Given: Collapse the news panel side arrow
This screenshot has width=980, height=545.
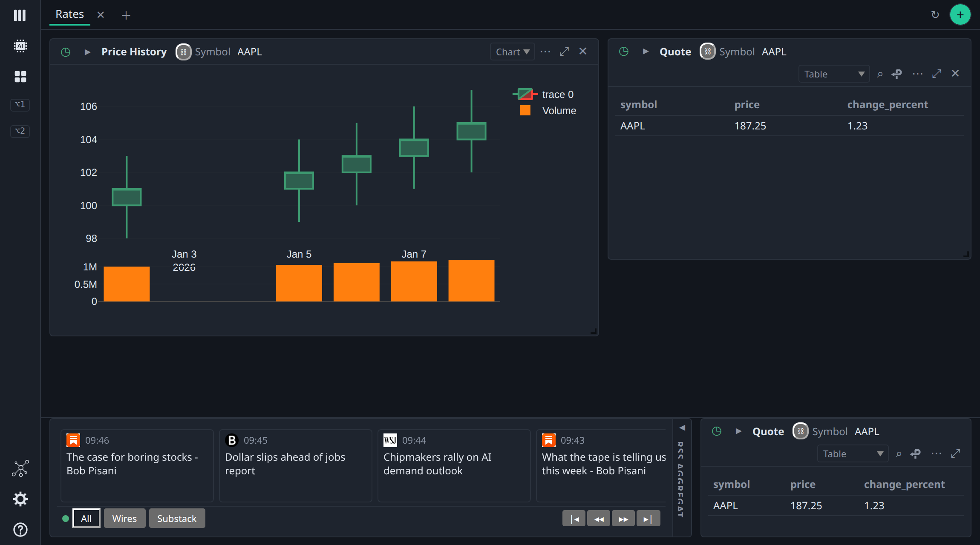Looking at the screenshot, I should pyautogui.click(x=682, y=428).
